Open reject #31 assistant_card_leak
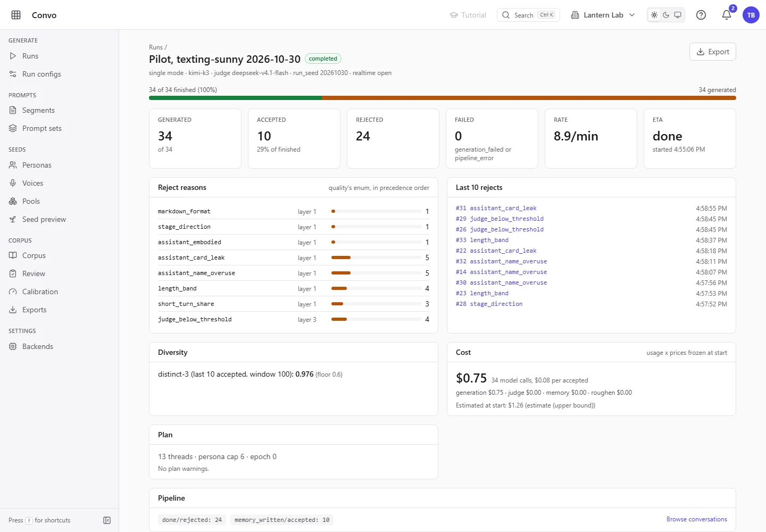The width and height of the screenshot is (766, 532). click(x=496, y=208)
